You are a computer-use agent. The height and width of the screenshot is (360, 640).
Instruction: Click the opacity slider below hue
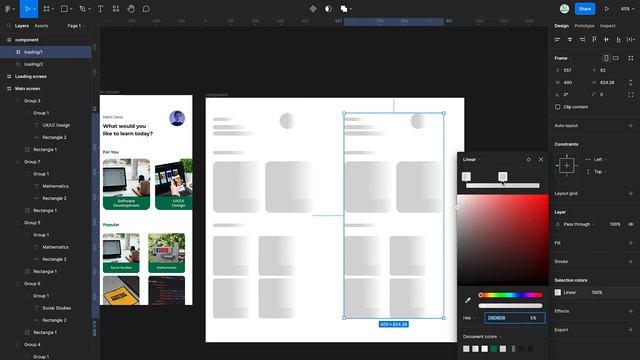pos(510,306)
